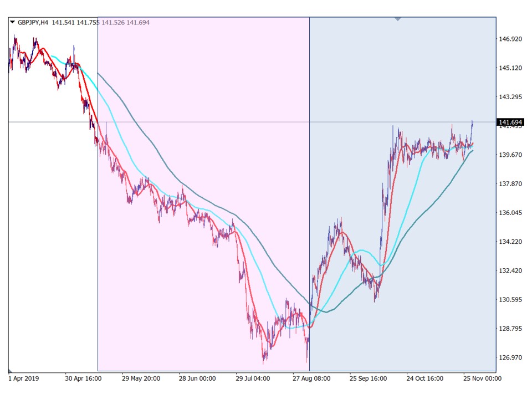Click the 139.670 price scale label
532x399 pixels.
coord(510,155)
